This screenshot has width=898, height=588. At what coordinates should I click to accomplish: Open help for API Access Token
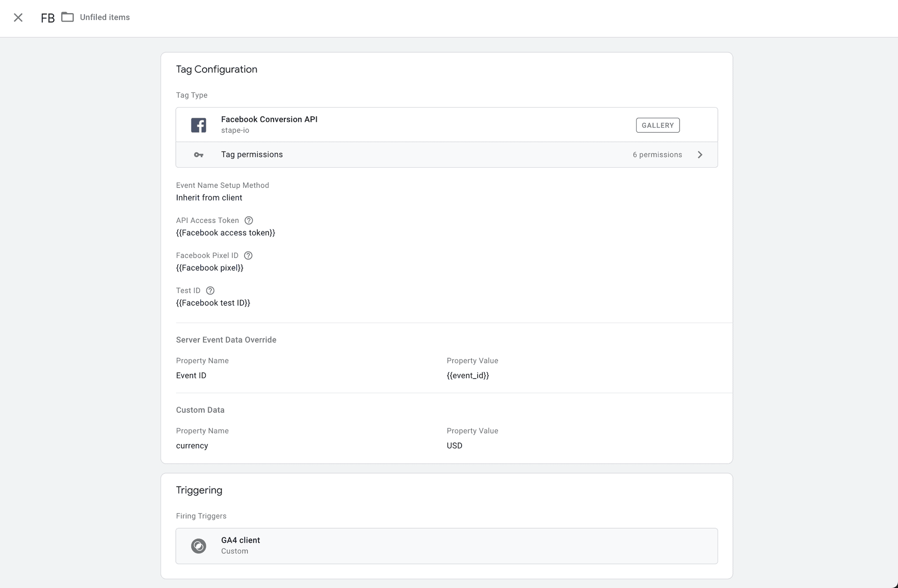(x=248, y=220)
